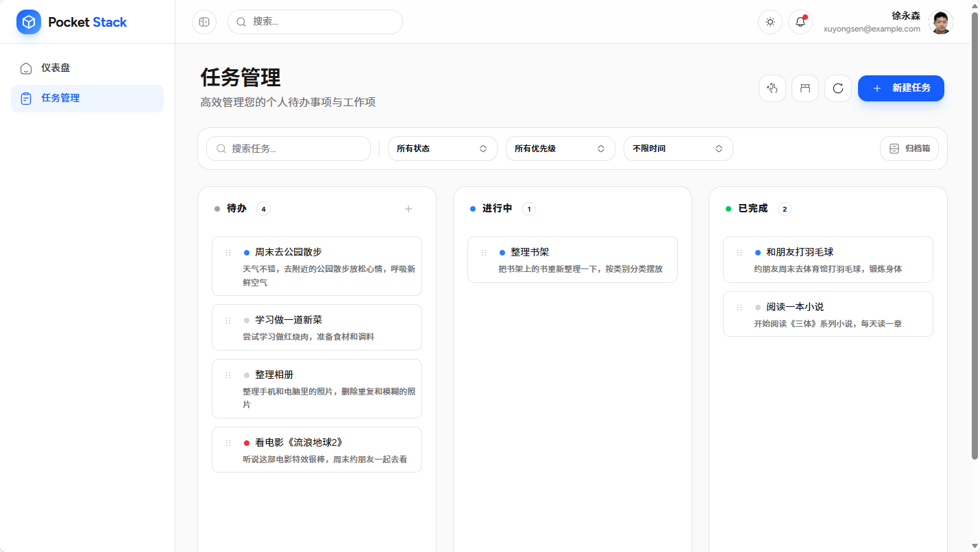Click the red priority dot on 看电影 task
Image resolution: width=980 pixels, height=552 pixels.
[247, 443]
